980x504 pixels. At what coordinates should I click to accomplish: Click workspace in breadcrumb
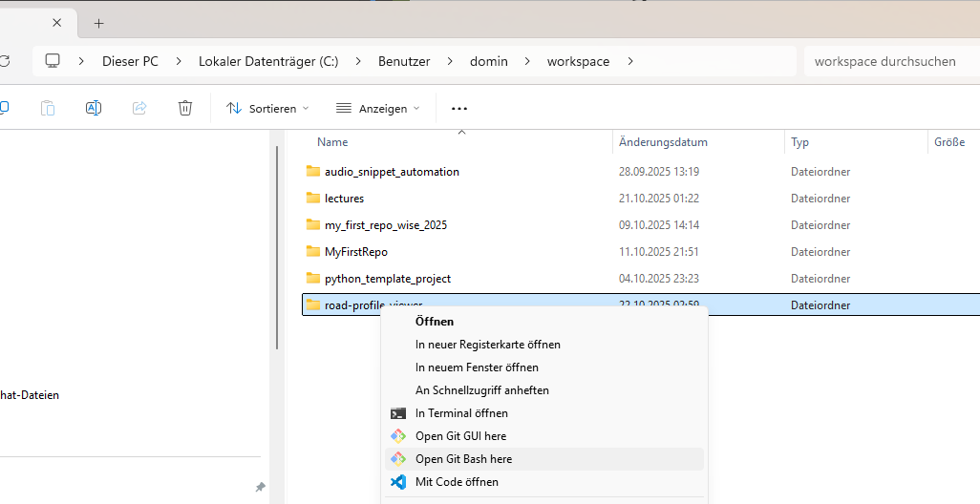pos(578,61)
